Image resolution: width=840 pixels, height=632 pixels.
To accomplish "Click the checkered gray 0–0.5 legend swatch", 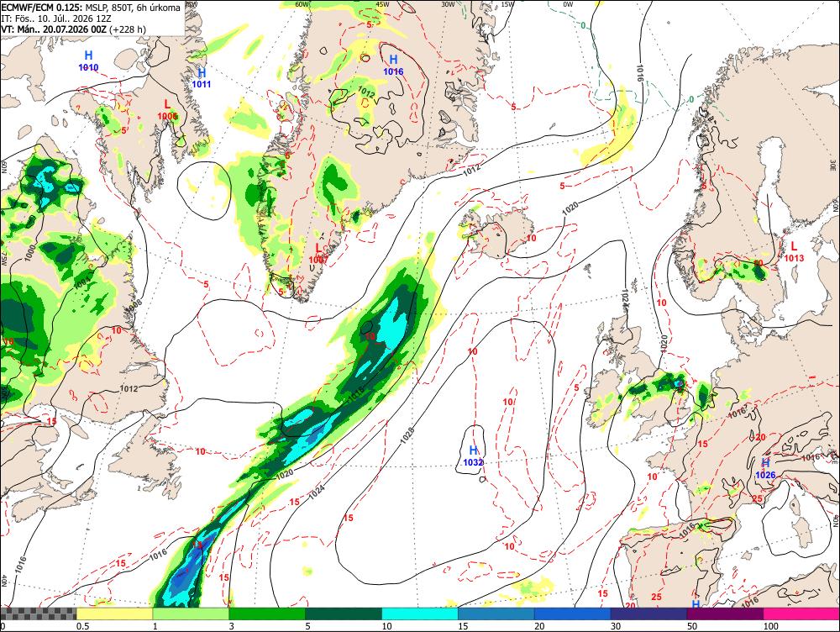I will click(38, 614).
